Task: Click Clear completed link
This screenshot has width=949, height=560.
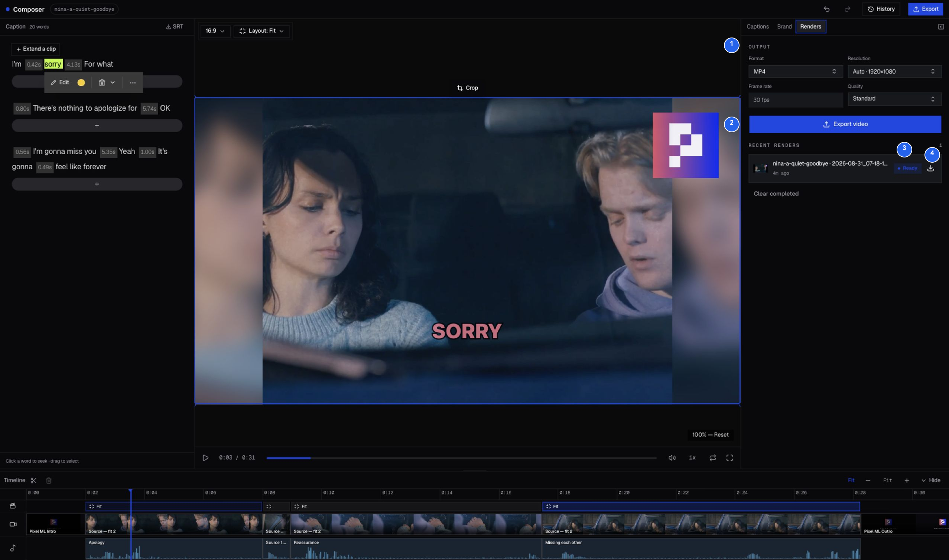Action: click(776, 193)
